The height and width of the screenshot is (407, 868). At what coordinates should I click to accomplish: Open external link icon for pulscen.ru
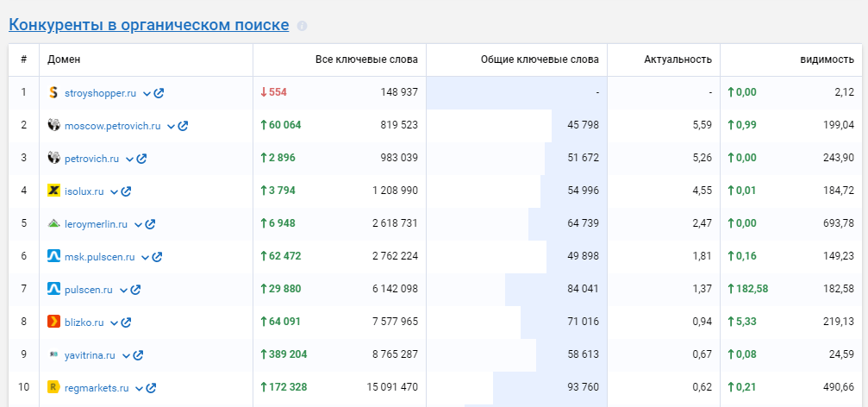point(135,289)
